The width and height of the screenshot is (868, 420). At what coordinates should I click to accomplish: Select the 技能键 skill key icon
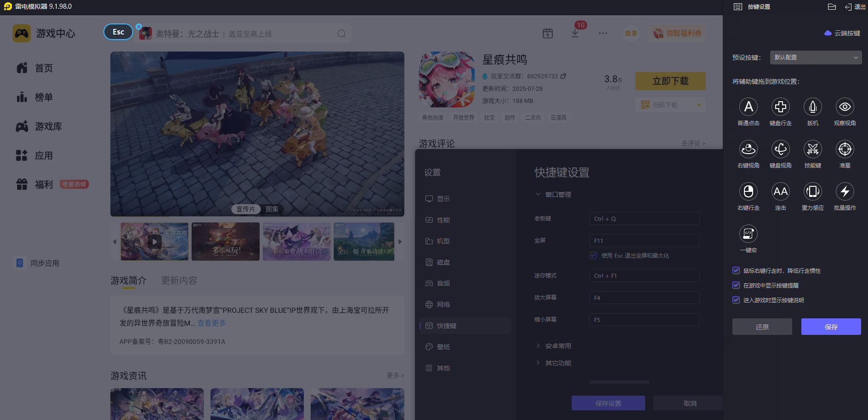(x=812, y=149)
